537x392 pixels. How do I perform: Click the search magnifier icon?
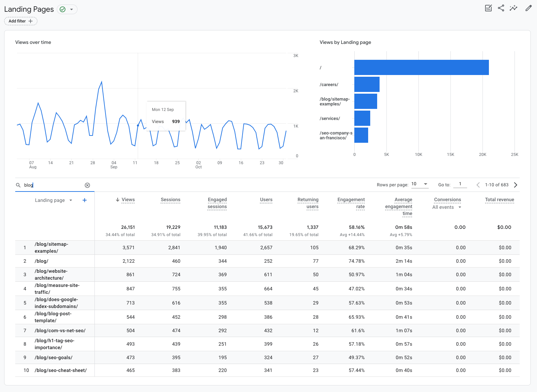tap(18, 185)
